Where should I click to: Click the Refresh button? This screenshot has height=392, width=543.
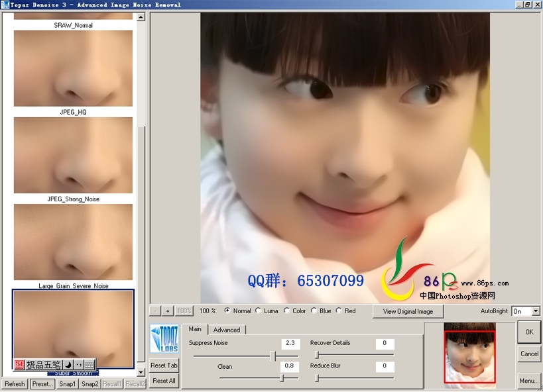pyautogui.click(x=15, y=383)
